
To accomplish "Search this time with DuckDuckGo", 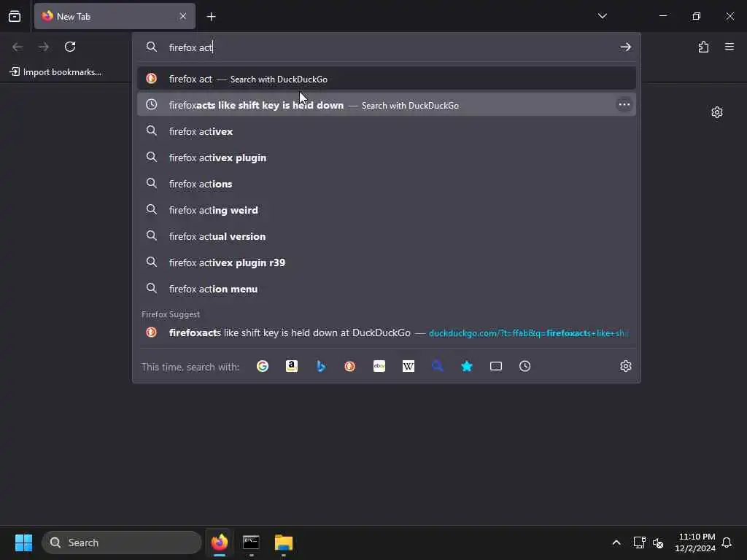I will (x=349, y=366).
